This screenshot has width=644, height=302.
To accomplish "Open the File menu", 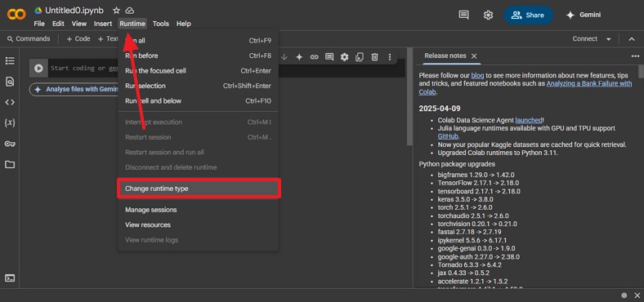I will 39,24.
